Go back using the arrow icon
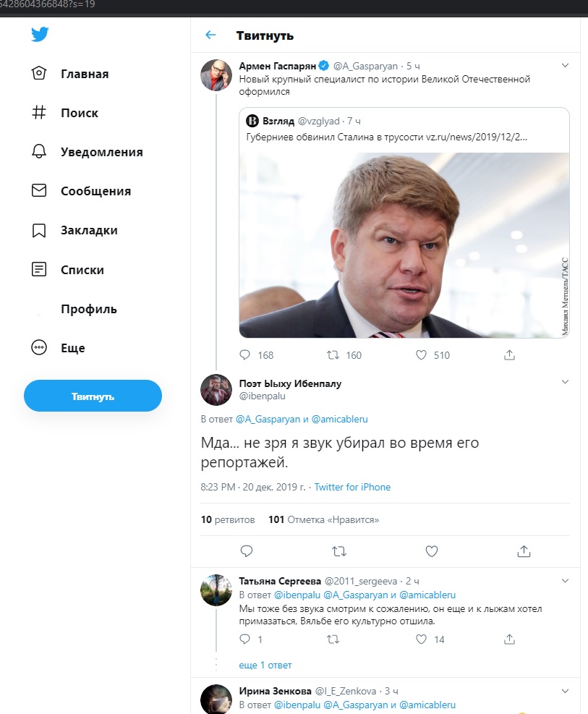Viewport: 588px width, 714px height. (x=210, y=35)
